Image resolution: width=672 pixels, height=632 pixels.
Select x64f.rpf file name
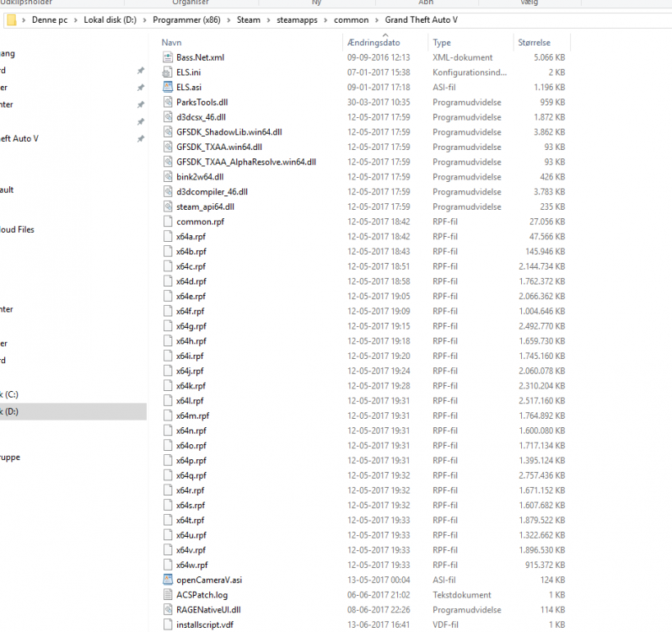coord(191,311)
